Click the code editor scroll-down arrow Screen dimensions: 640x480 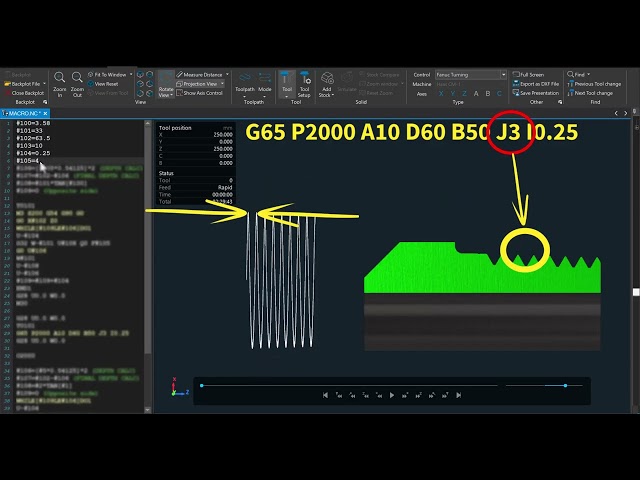(148, 409)
